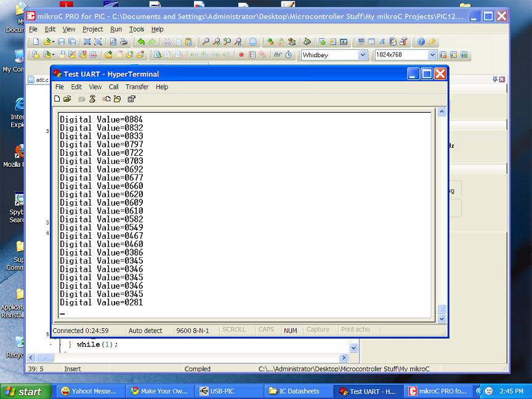Click New connection icon in HyperTerminal
Screen dimensions: 532x399
tap(57, 99)
